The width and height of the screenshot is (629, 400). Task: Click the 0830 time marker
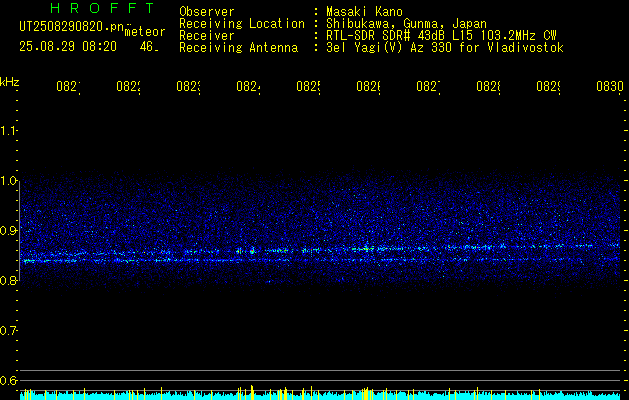coord(610,87)
